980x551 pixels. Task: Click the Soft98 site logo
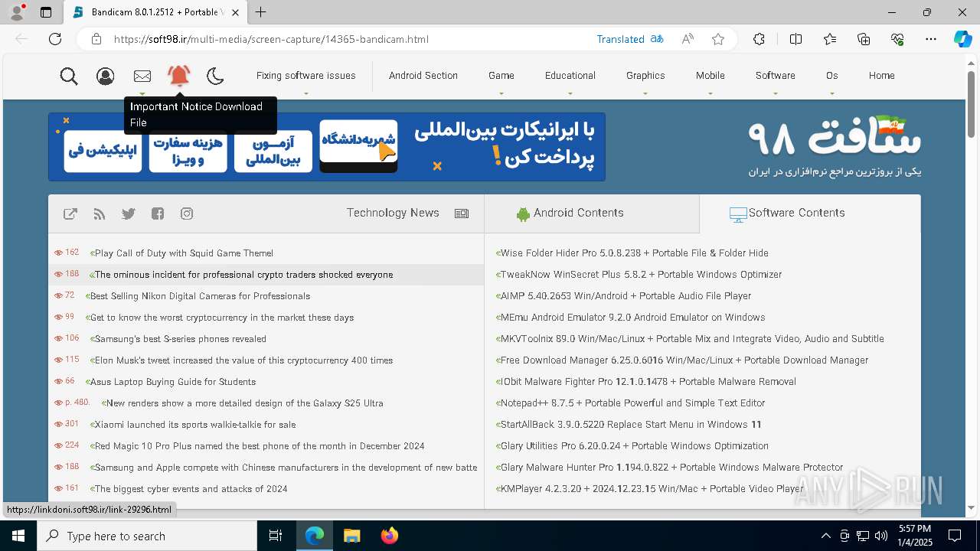(x=835, y=145)
